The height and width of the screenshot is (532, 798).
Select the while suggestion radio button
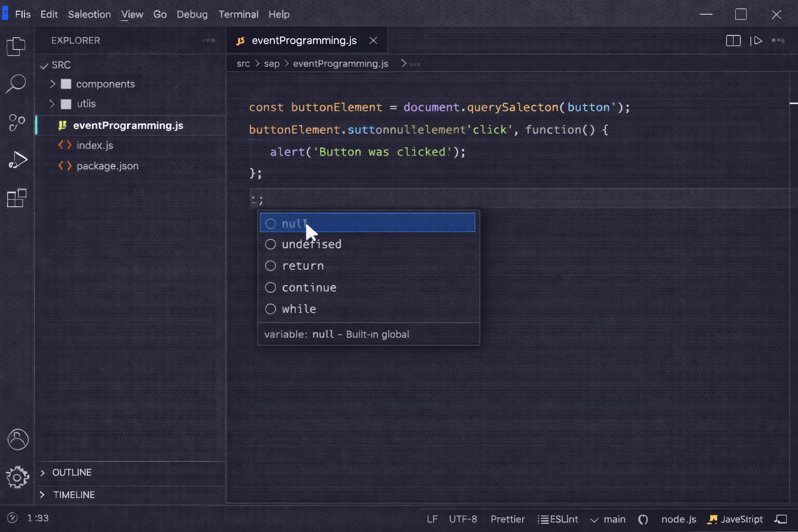[x=271, y=309]
